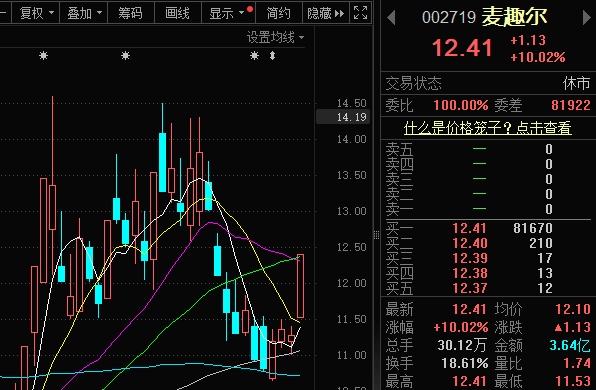Click the up-down arrow marker icon
596x390 pixels.
[273, 56]
